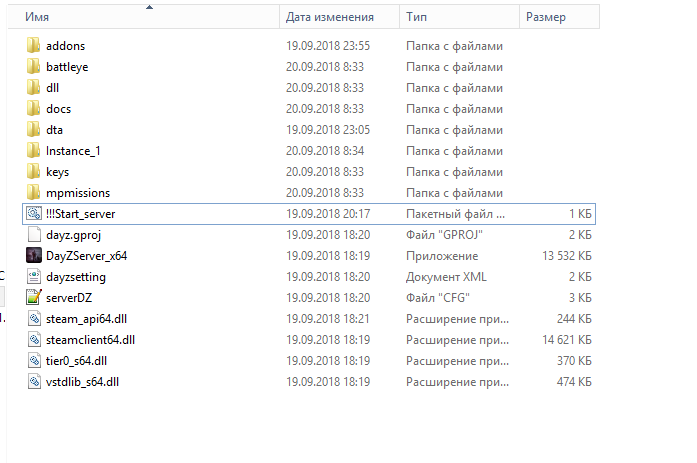Image resolution: width=697 pixels, height=463 pixels.
Task: Select the addons folder name
Action: [x=65, y=46]
